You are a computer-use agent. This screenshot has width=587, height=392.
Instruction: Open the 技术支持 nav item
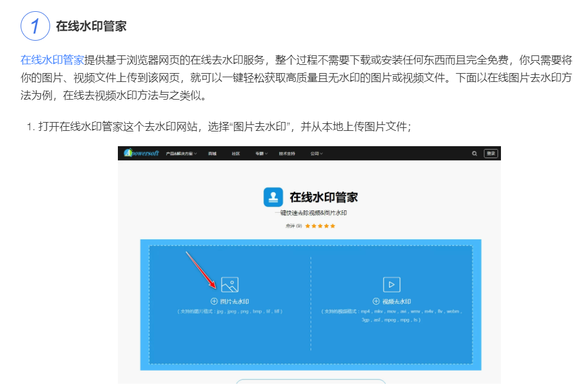point(287,153)
